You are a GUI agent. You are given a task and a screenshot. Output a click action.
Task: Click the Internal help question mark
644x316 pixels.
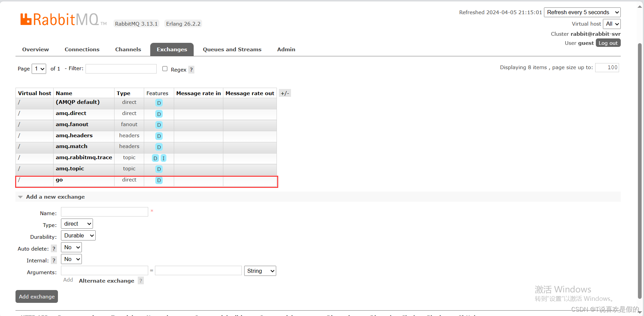[54, 260]
